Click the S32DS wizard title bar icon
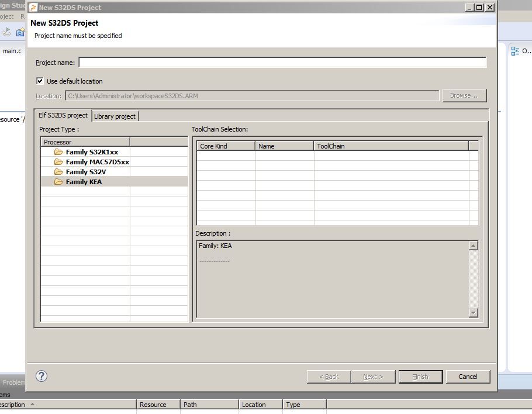The height and width of the screenshot is (414, 532). click(33, 8)
